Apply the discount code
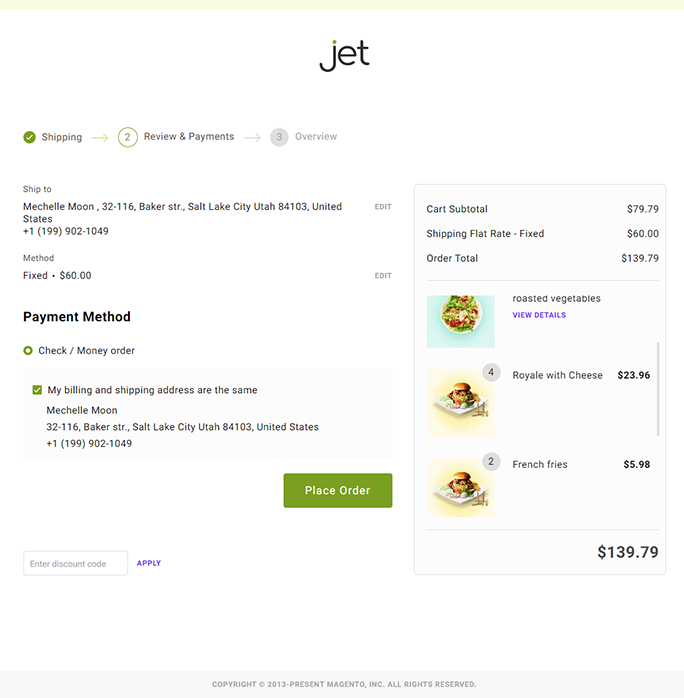Viewport: 684px width, 698px height. click(x=149, y=563)
